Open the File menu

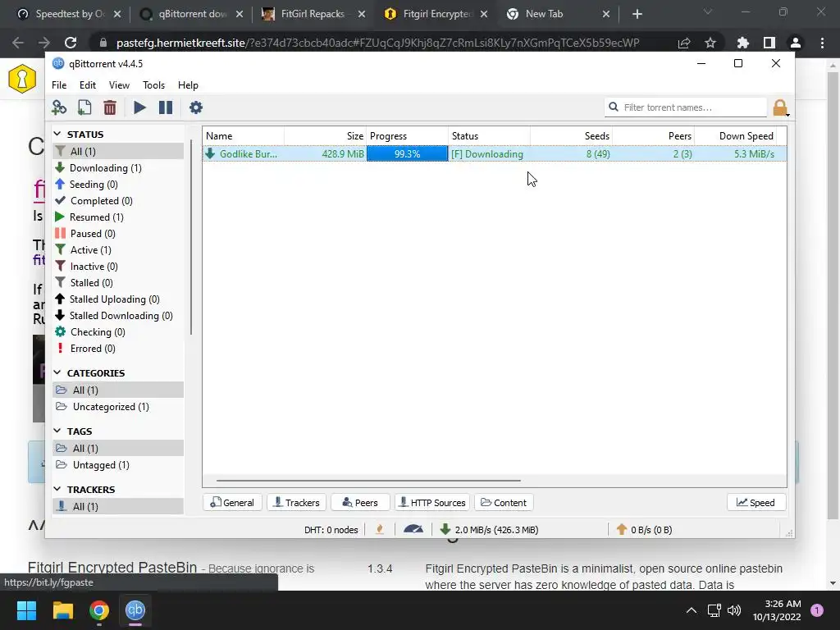[59, 85]
